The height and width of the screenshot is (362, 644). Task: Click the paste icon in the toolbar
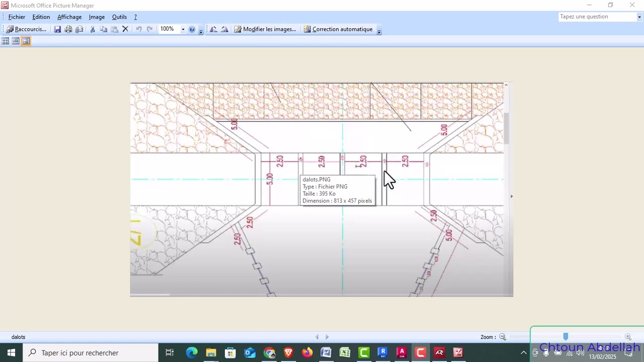point(114,29)
